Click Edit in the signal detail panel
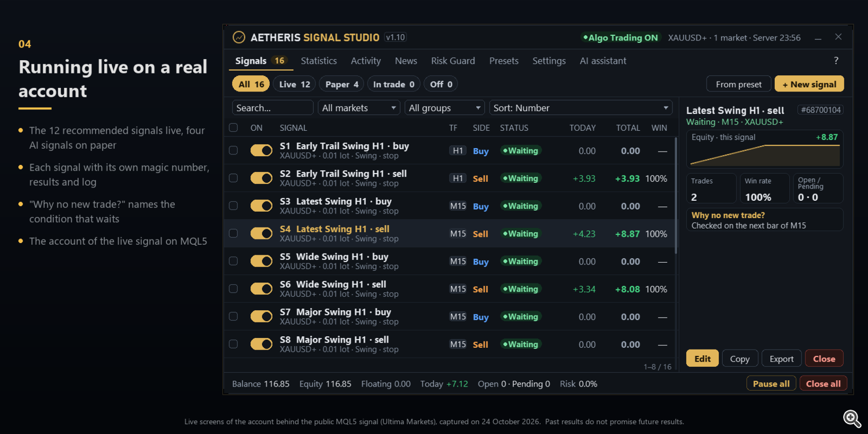The width and height of the screenshot is (868, 434). pos(703,358)
